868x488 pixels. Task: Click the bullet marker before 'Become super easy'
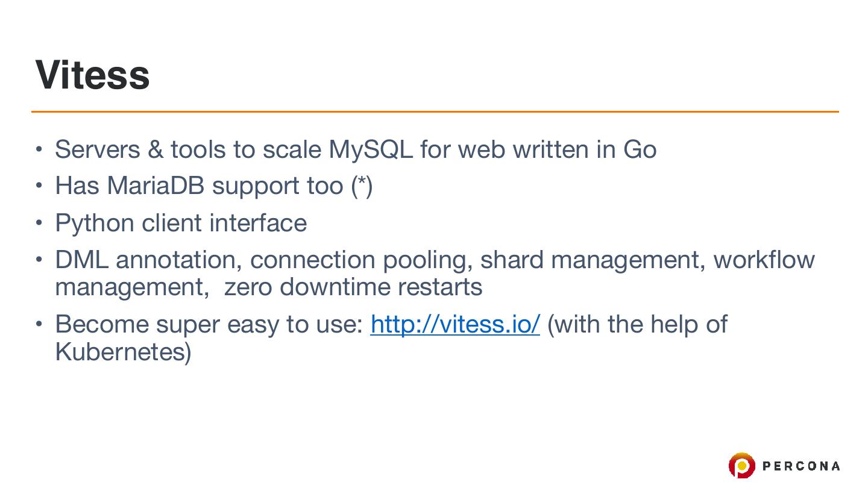click(39, 324)
